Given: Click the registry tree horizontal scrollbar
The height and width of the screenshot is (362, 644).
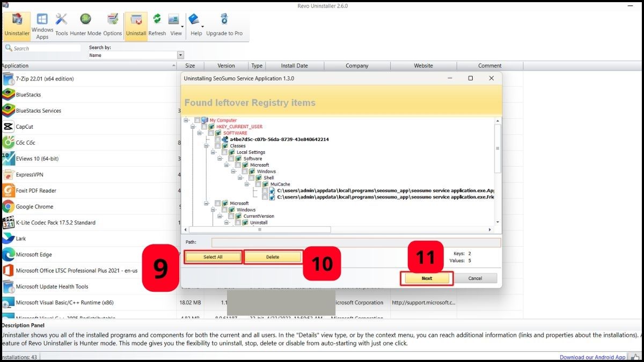Looking at the screenshot, I should tap(260, 230).
